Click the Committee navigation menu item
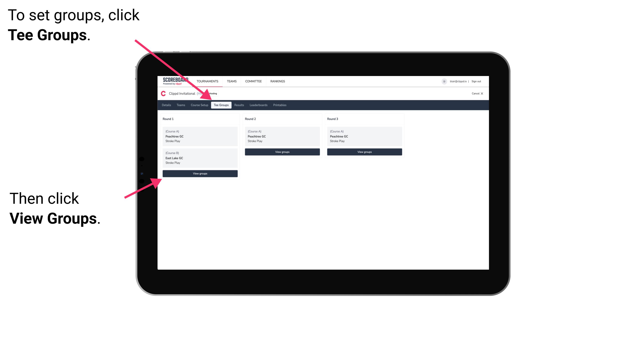Screen dimensions: 644x346 tap(253, 81)
